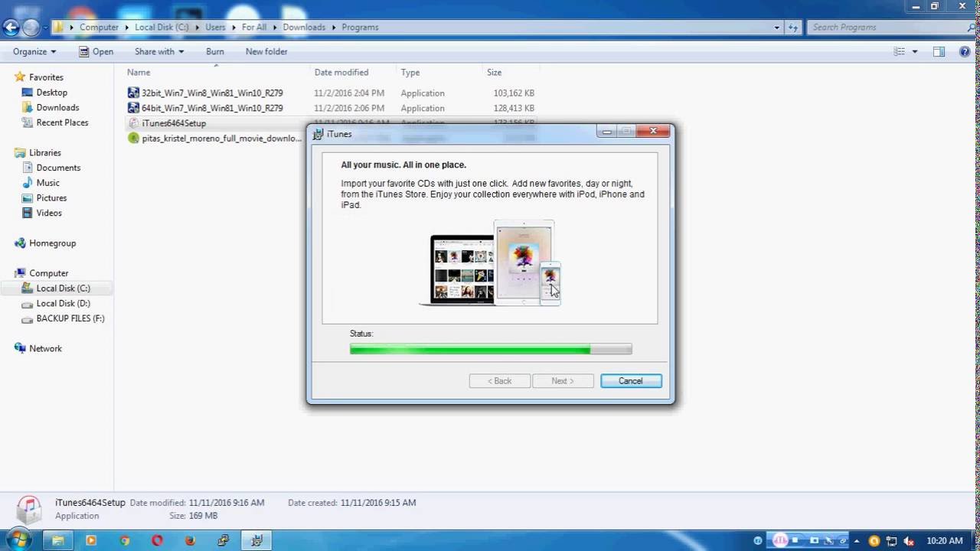The image size is (980, 551).
Task: Click the iTunes installer title bar icon
Action: pyautogui.click(x=318, y=134)
